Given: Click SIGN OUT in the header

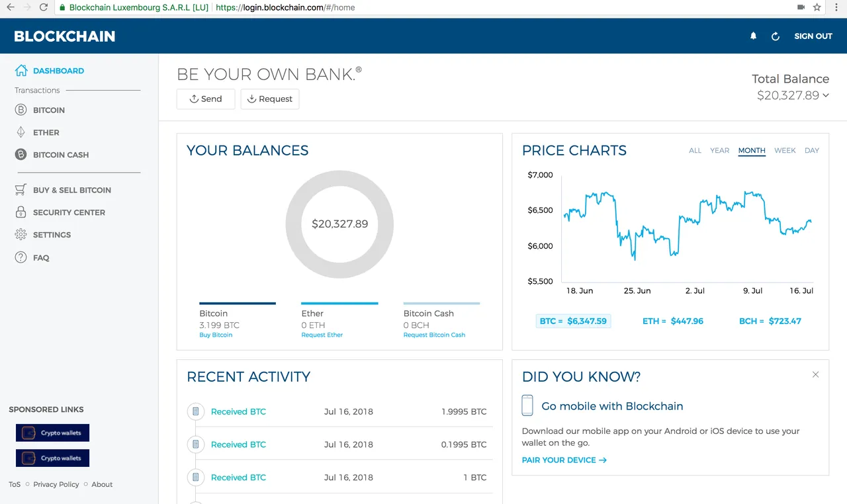Looking at the screenshot, I should click(x=813, y=36).
